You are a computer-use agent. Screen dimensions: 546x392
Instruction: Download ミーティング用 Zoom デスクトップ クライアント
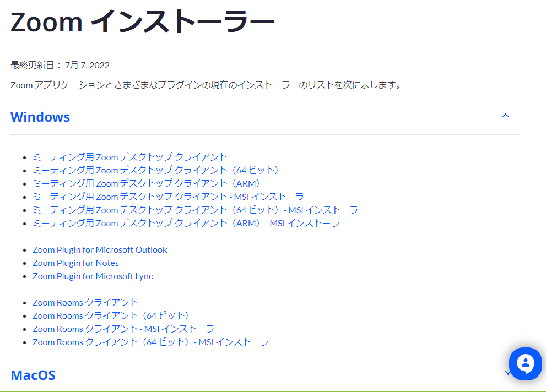(x=129, y=157)
